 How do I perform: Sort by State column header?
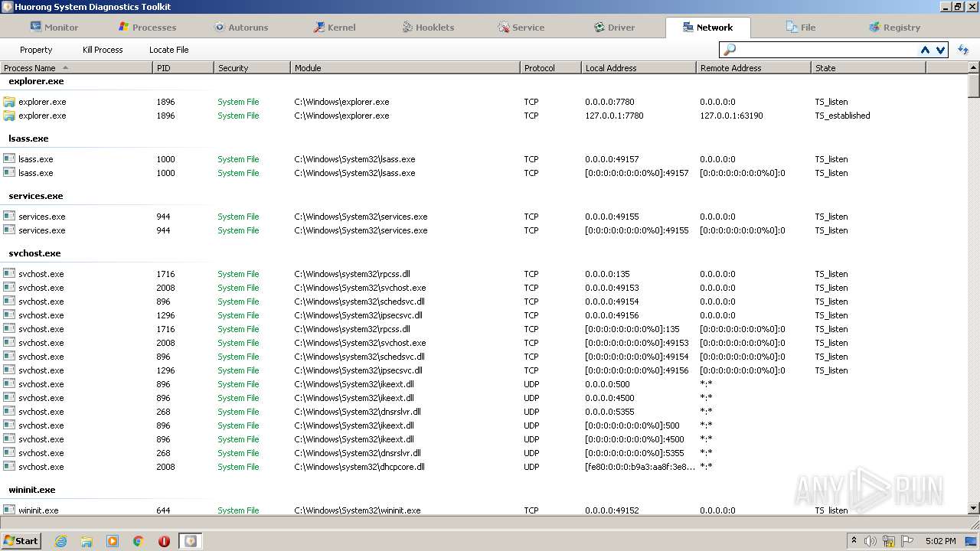coord(868,68)
